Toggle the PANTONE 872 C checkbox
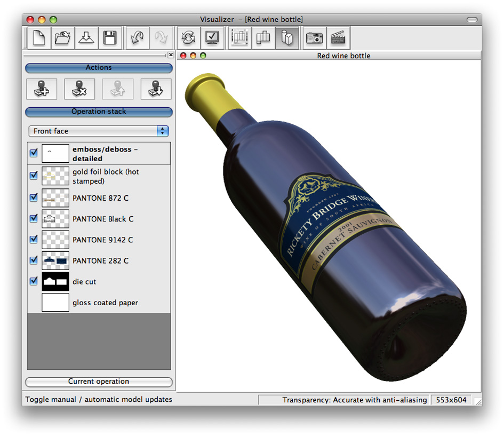Image resolution: width=504 pixels, height=436 pixels. [34, 198]
